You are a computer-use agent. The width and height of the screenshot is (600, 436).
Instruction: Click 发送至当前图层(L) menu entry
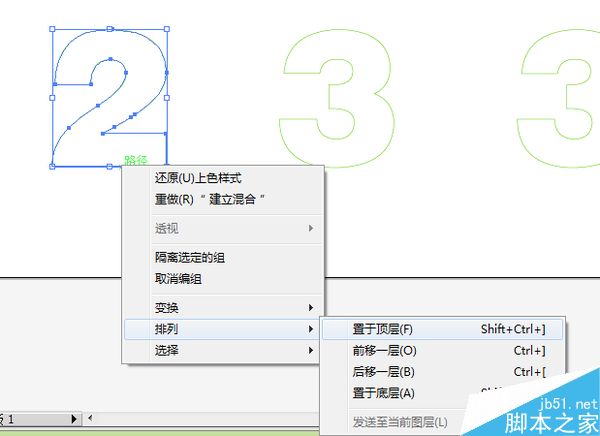(400, 423)
